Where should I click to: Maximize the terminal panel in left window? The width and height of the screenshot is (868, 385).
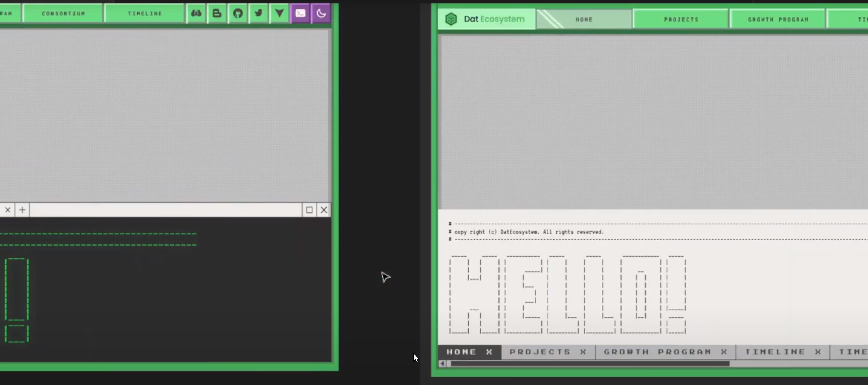(x=309, y=210)
